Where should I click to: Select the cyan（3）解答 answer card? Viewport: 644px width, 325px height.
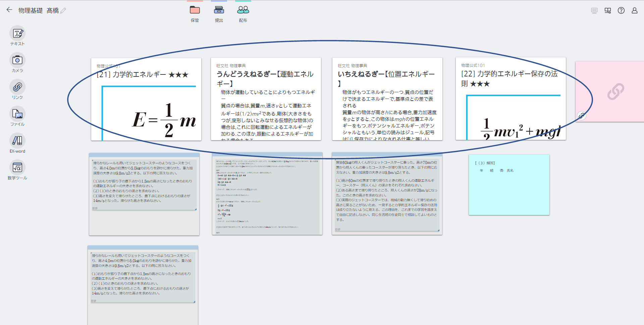point(509,184)
